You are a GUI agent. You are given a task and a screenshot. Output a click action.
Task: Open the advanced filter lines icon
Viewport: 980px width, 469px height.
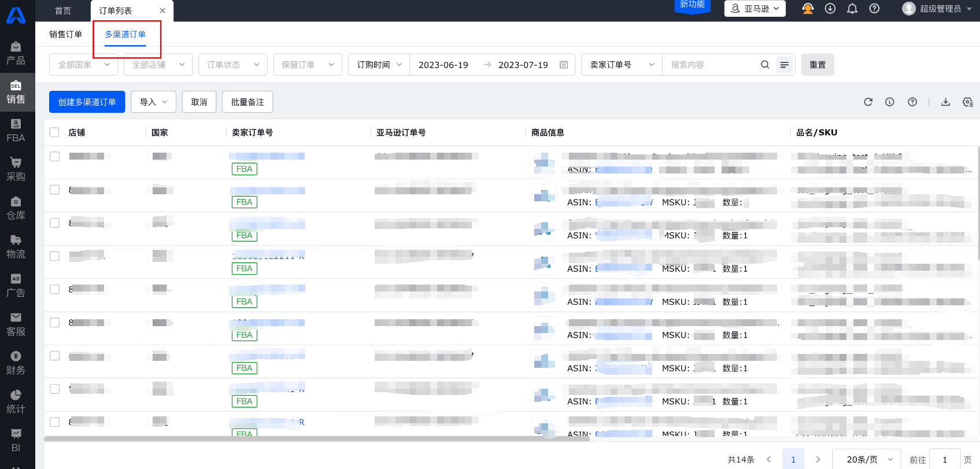click(785, 65)
